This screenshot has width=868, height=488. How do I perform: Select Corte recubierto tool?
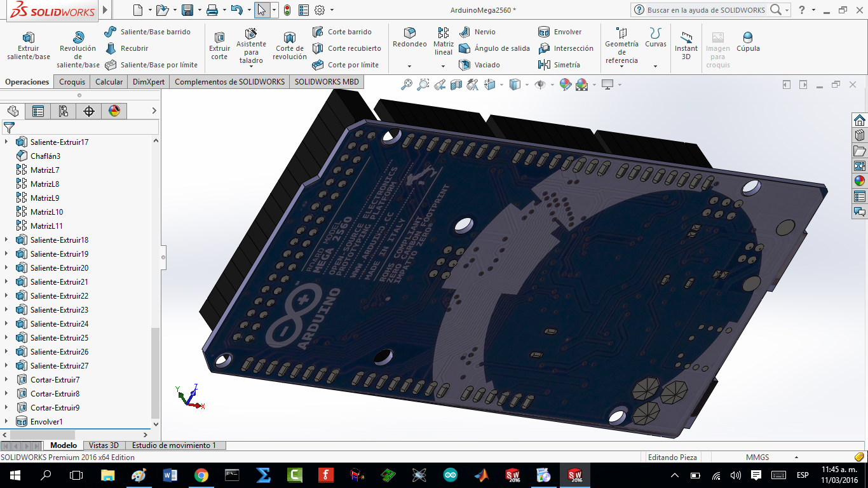tap(347, 48)
